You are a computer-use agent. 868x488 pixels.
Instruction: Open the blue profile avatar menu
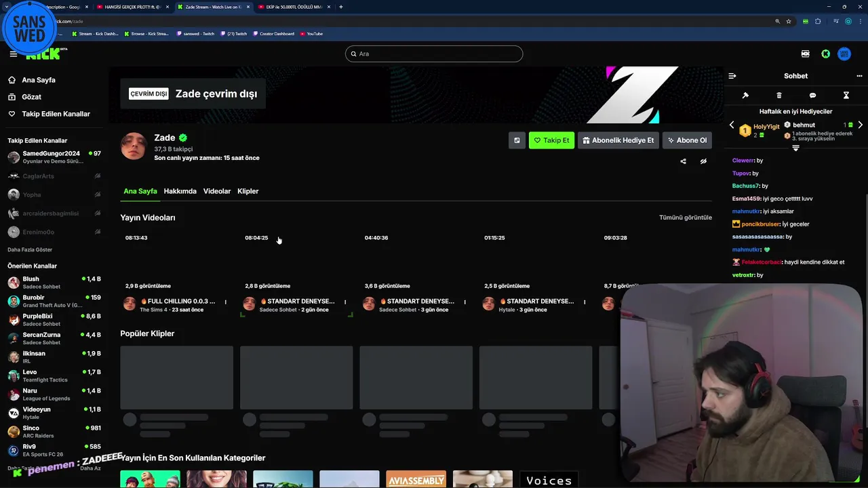pyautogui.click(x=844, y=54)
